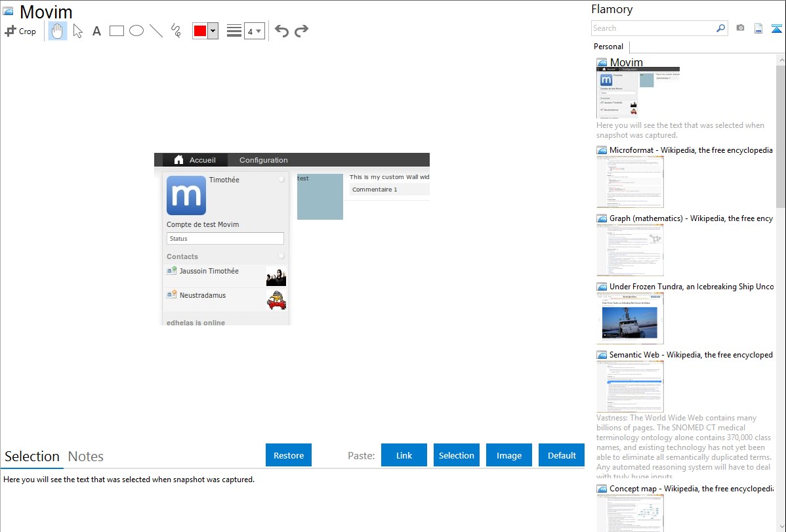Select the ellipse shape tool
The height and width of the screenshot is (532, 786).
136,31
